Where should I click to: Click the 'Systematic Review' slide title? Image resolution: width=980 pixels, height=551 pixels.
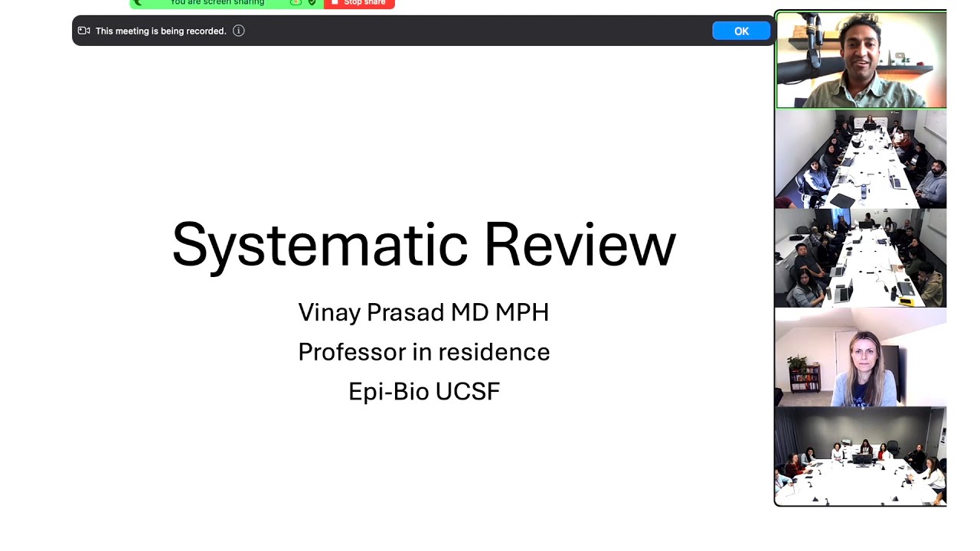coord(423,246)
